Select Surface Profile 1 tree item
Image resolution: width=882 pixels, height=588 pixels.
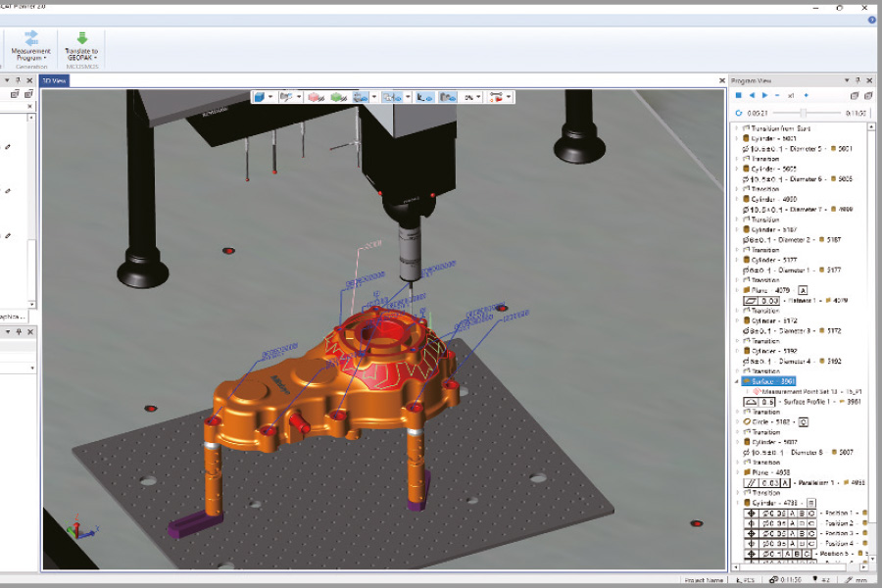[x=806, y=401]
